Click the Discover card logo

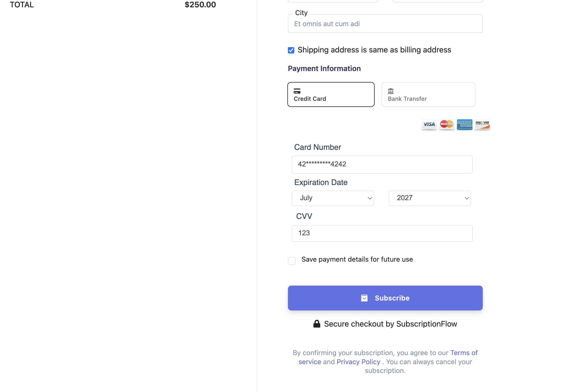coord(482,124)
